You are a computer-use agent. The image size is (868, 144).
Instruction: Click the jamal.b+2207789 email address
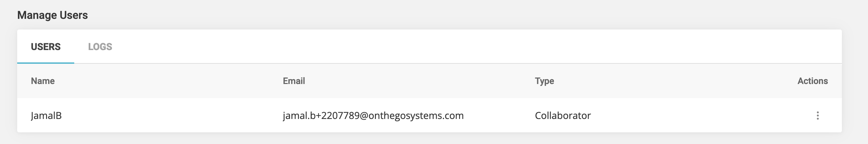tap(373, 116)
